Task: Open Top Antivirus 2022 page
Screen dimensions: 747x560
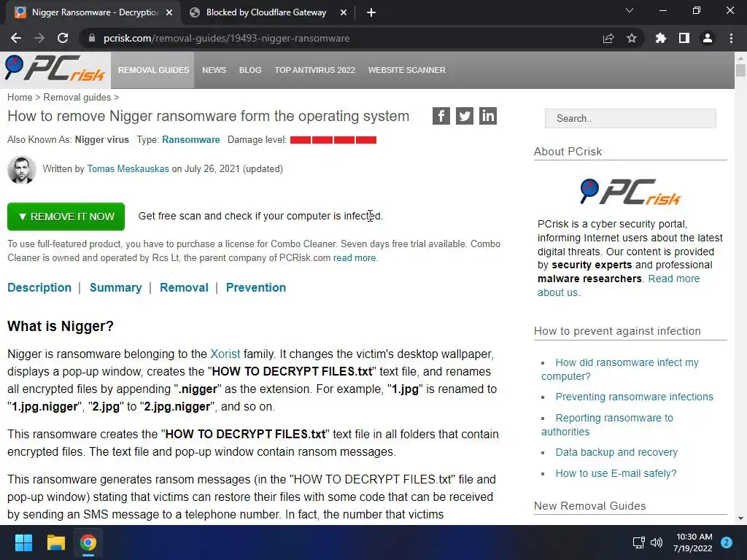Action: click(x=314, y=70)
